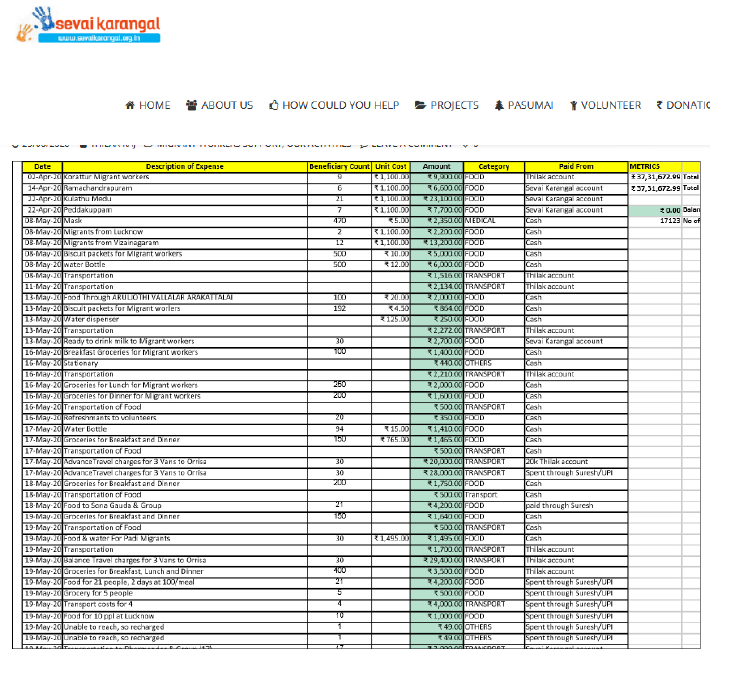The width and height of the screenshot is (739, 682).
Task: Click the Paid From column header
Action: (575, 166)
